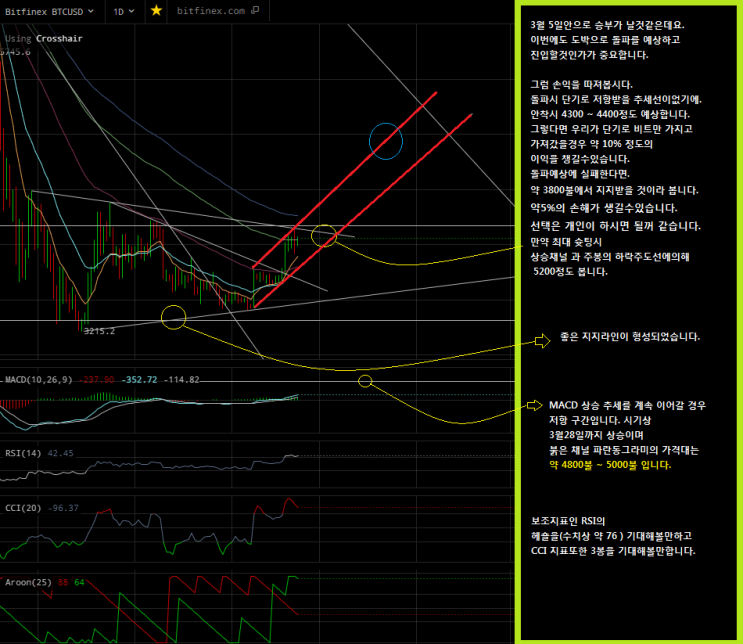Click the Using Crosshair label
Image resolution: width=743 pixels, height=644 pixels.
[x=44, y=38]
